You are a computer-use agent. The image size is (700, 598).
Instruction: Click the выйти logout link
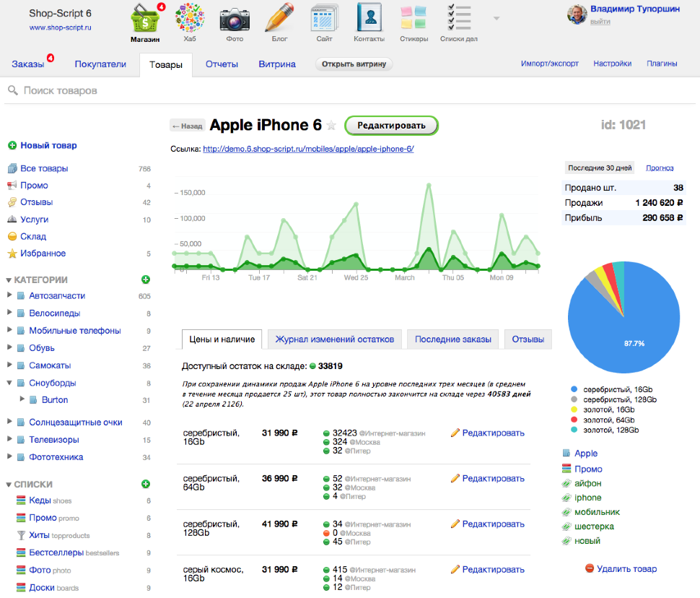coord(600,22)
